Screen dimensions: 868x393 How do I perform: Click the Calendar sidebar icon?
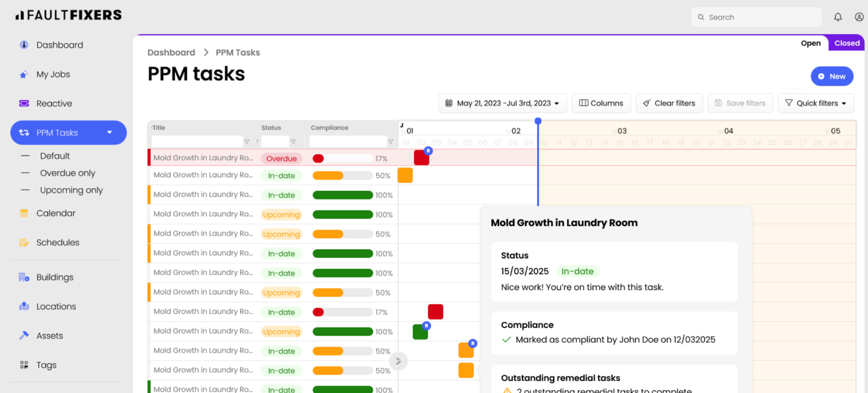pos(24,213)
